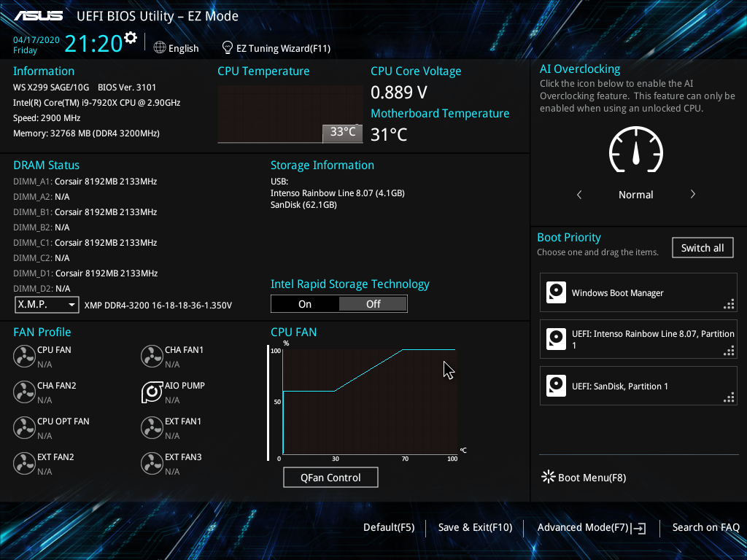Open QFan Control
This screenshot has height=560, width=747.
coord(330,477)
